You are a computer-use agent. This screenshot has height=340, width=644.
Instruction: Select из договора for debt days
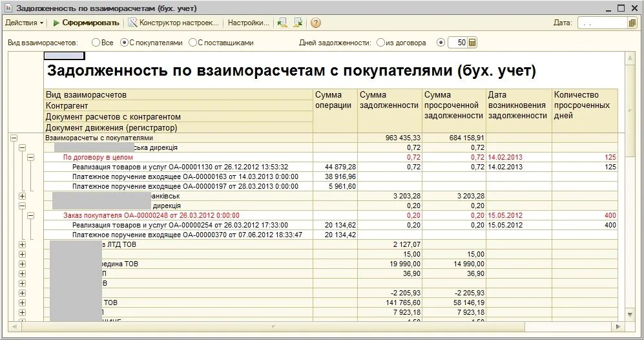pos(380,43)
